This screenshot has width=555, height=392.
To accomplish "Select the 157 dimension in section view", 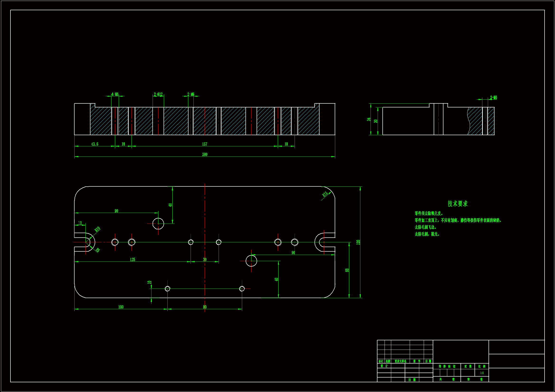I will [x=204, y=144].
